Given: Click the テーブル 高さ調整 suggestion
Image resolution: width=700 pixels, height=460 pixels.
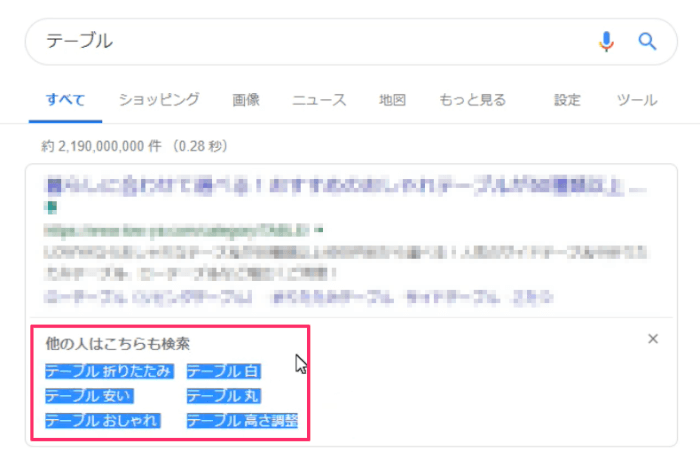Looking at the screenshot, I should coord(242,420).
